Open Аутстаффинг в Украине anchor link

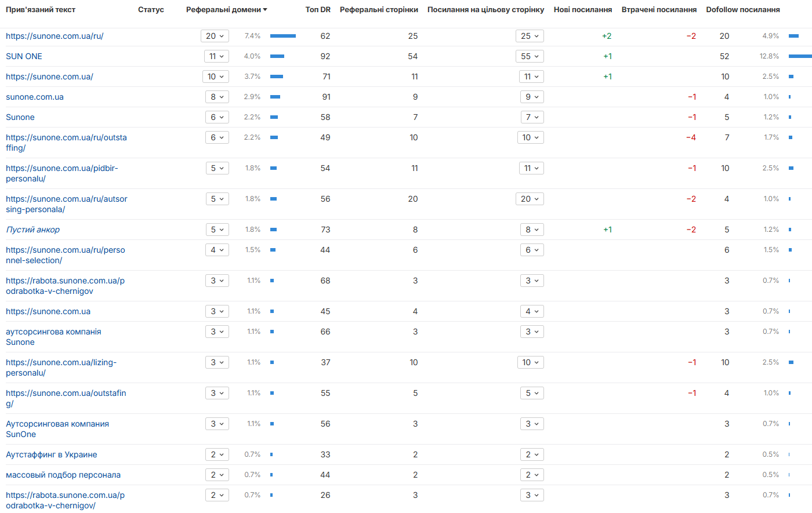[x=52, y=454]
